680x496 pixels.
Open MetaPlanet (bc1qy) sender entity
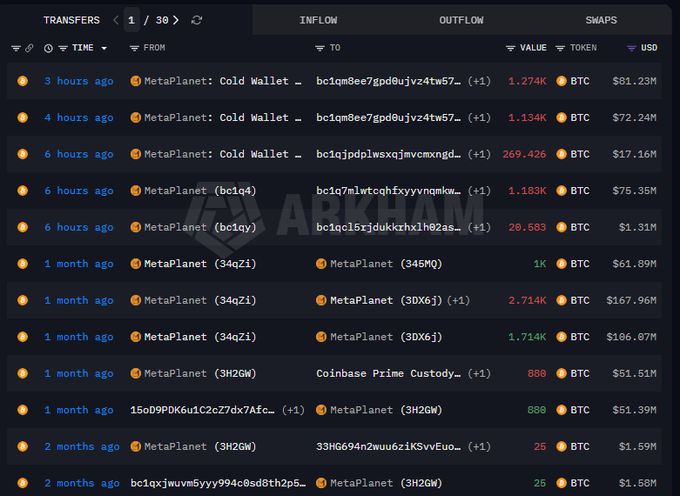200,227
